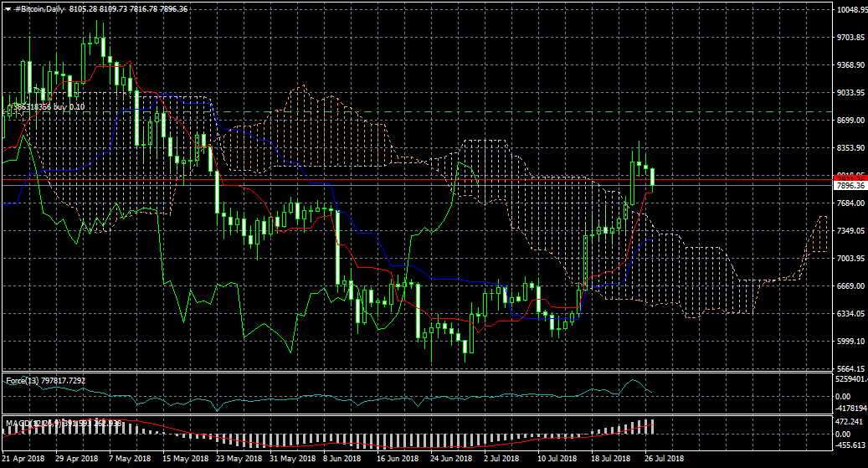Click the 5999.10 price scale label
868x468 pixels.
coord(850,342)
